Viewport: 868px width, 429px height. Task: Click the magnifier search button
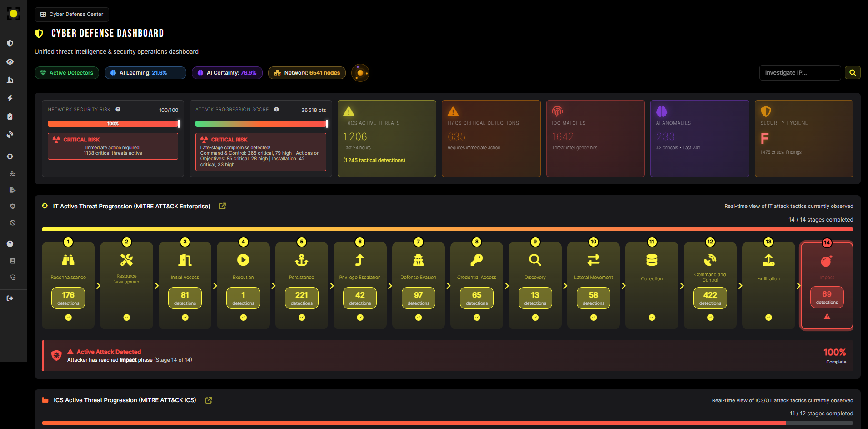(x=853, y=73)
